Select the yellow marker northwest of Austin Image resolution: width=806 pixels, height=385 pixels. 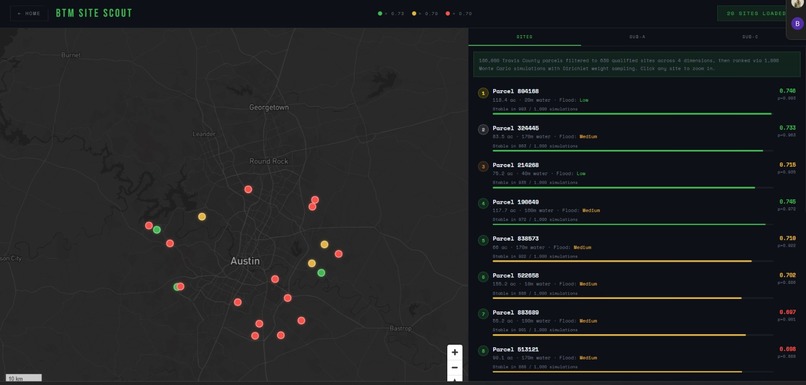[202, 216]
